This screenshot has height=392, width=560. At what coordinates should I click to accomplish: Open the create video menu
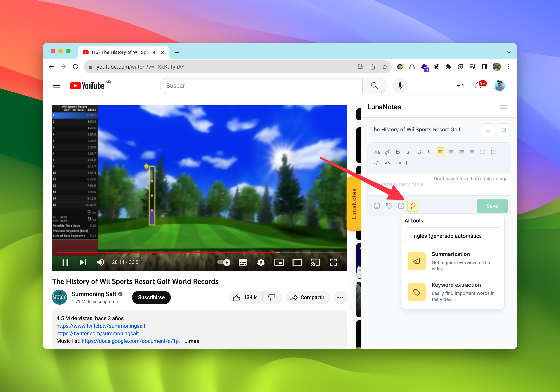click(459, 86)
